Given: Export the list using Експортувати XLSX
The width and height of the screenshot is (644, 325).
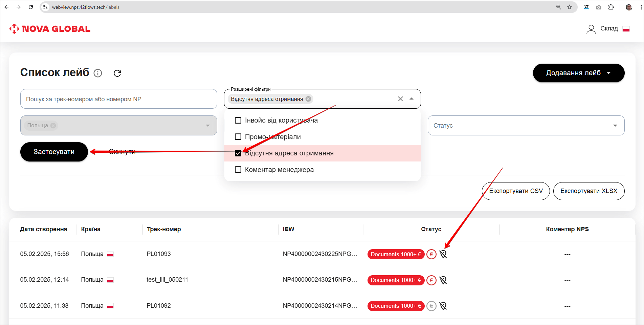Looking at the screenshot, I should (589, 191).
